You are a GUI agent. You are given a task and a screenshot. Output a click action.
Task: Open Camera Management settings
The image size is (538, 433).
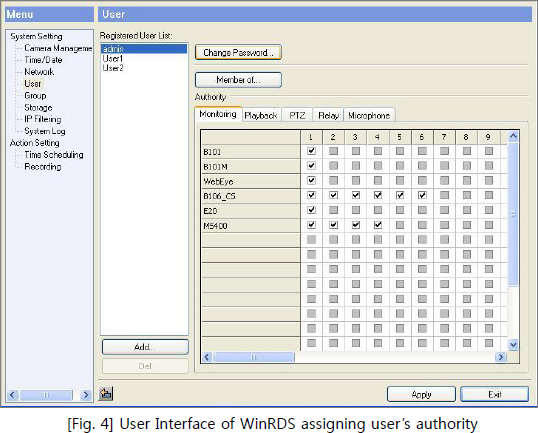tap(58, 48)
